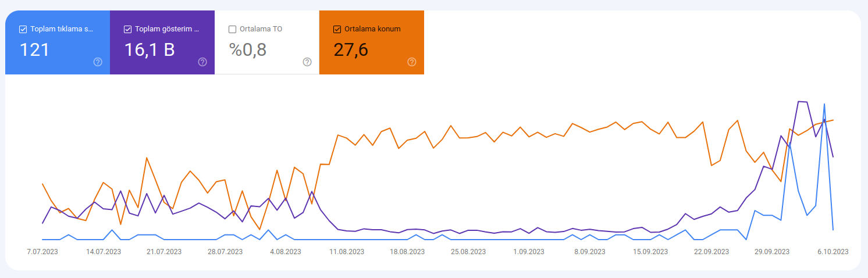Open help icon on Ortalama konum card

pos(412,62)
